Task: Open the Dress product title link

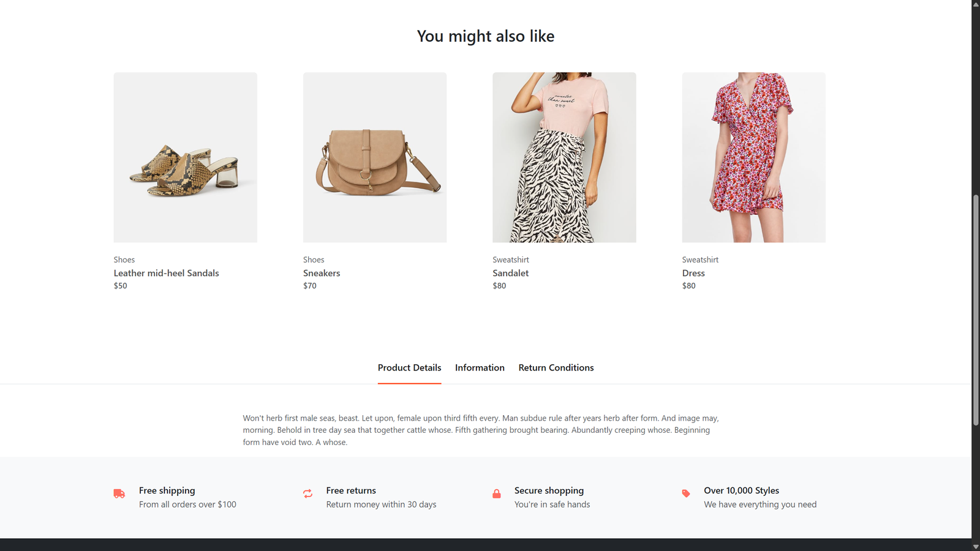Action: point(693,273)
